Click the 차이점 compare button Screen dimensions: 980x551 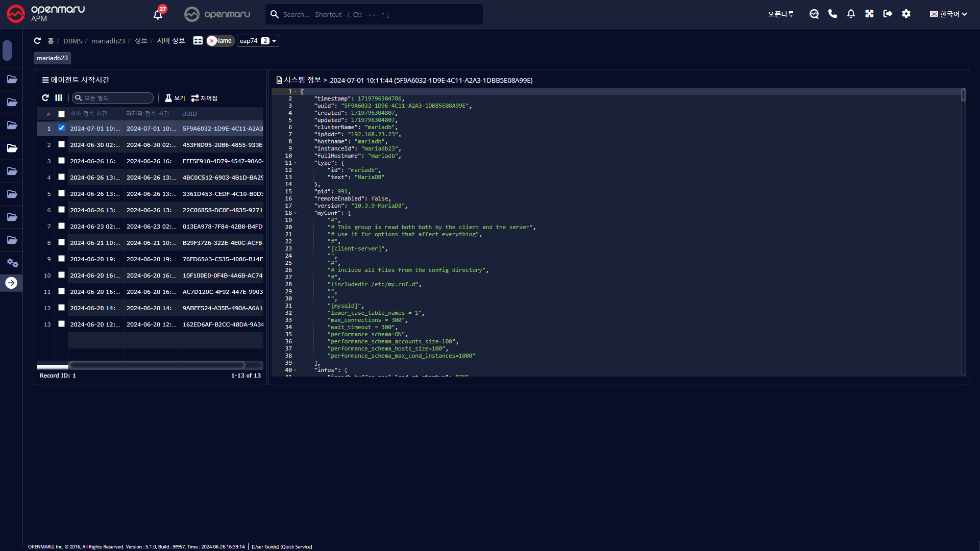[204, 98]
